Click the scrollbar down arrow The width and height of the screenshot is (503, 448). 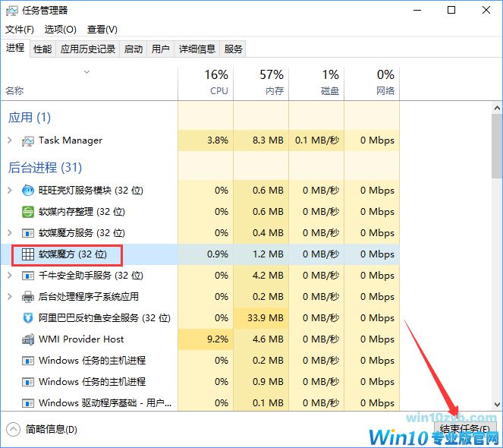[497, 404]
